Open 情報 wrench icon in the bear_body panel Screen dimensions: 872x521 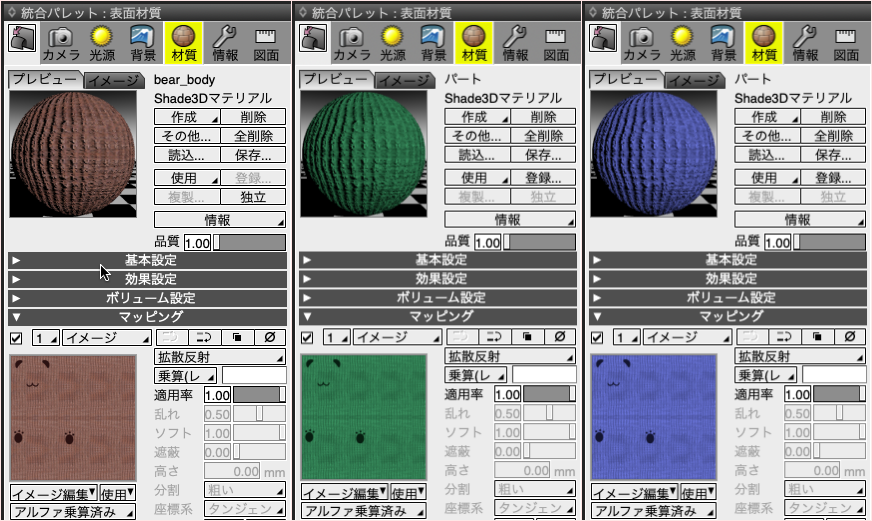click(x=225, y=43)
